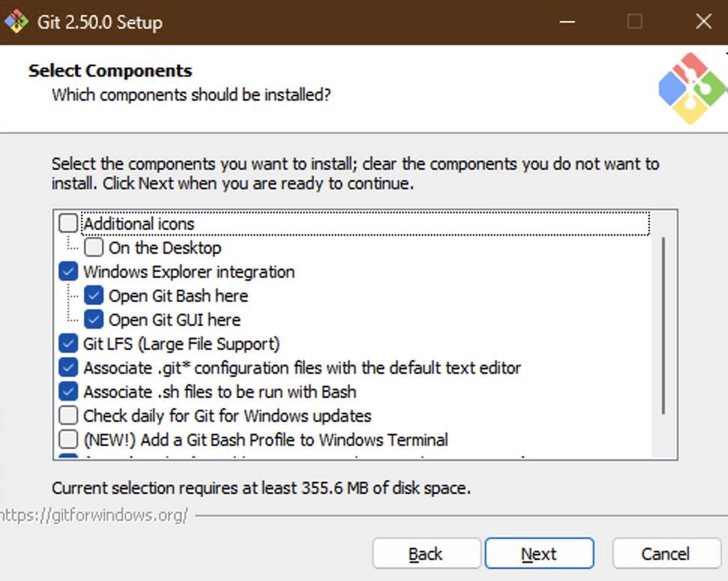The width and height of the screenshot is (728, 581).
Task: Untick Open Git GUI here
Action: [94, 320]
